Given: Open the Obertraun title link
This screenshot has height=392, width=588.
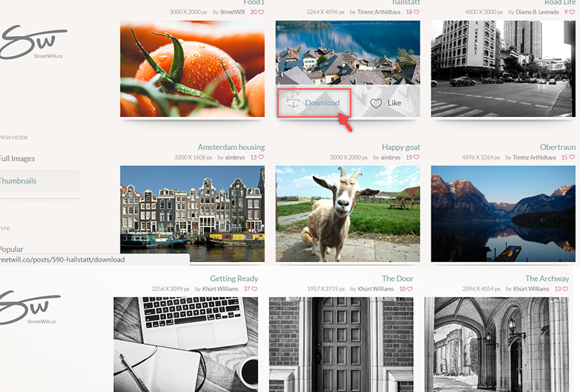Looking at the screenshot, I should pyautogui.click(x=558, y=147).
